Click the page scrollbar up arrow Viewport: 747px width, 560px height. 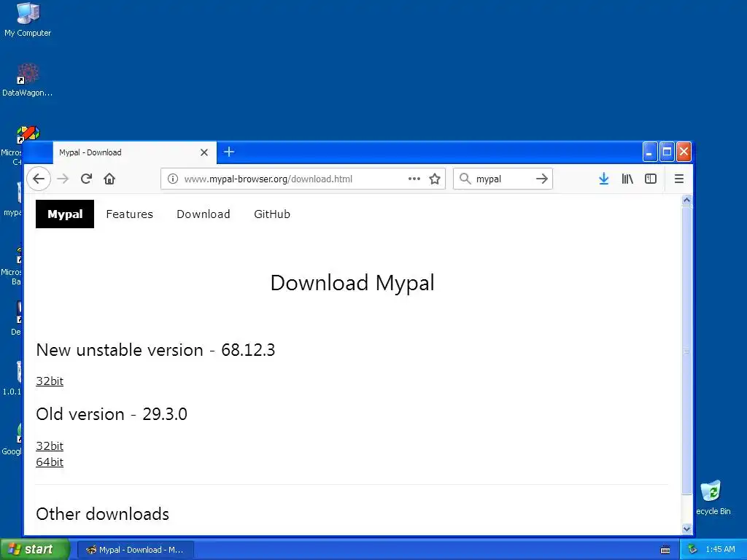tap(686, 201)
